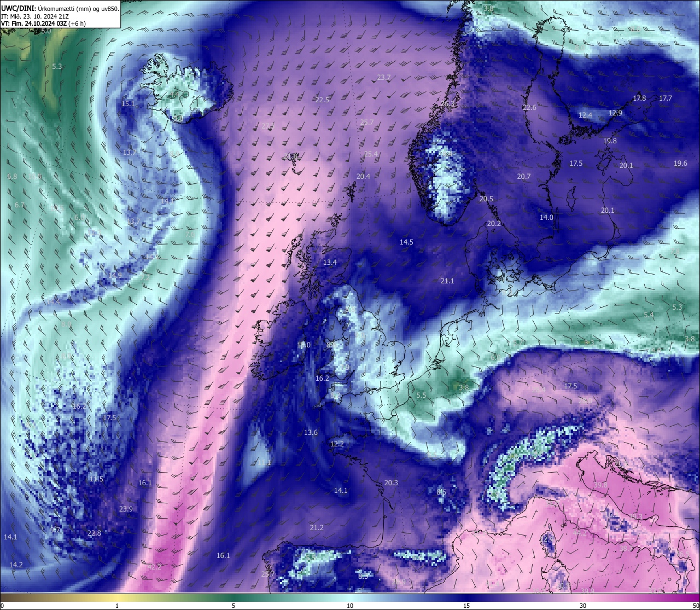The width and height of the screenshot is (700, 610).
Task: Select the 5.5 value over Belgium
Action: [x=421, y=395]
